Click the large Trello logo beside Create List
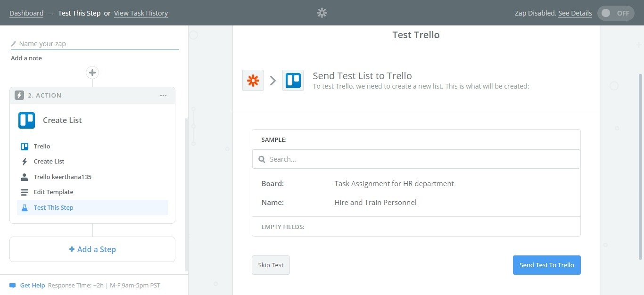Viewport: 644px width, 295px height. pyautogui.click(x=27, y=120)
